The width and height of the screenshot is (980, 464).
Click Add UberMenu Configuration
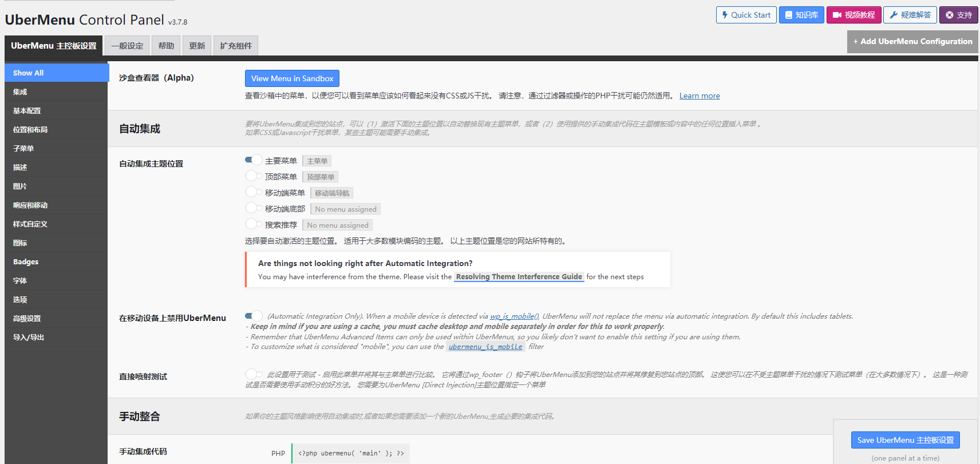click(912, 41)
